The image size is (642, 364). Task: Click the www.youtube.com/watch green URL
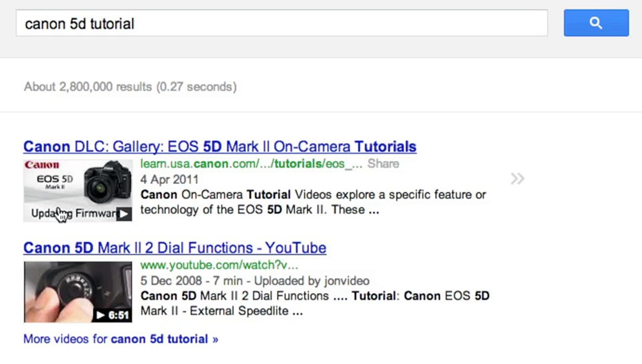pyautogui.click(x=219, y=265)
